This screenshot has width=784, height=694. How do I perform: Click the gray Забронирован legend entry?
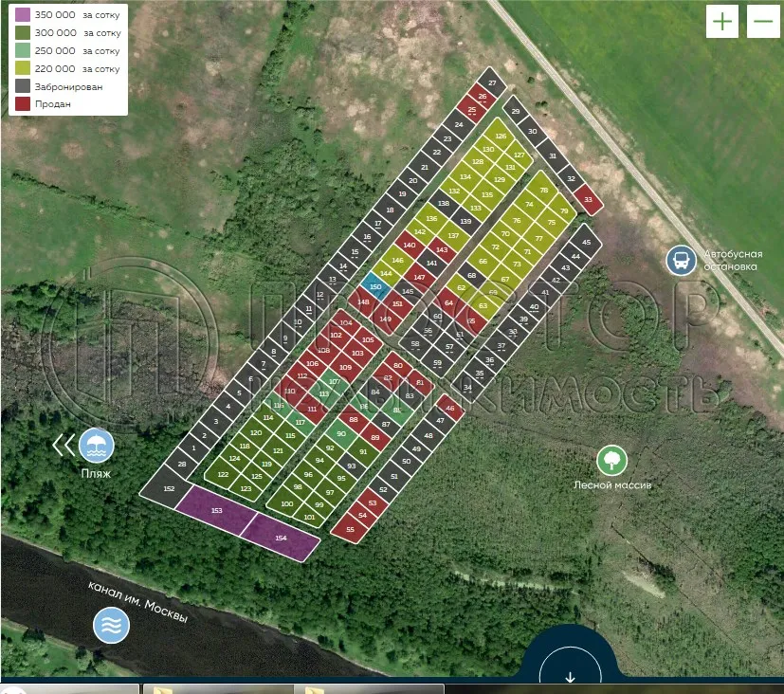(68, 86)
